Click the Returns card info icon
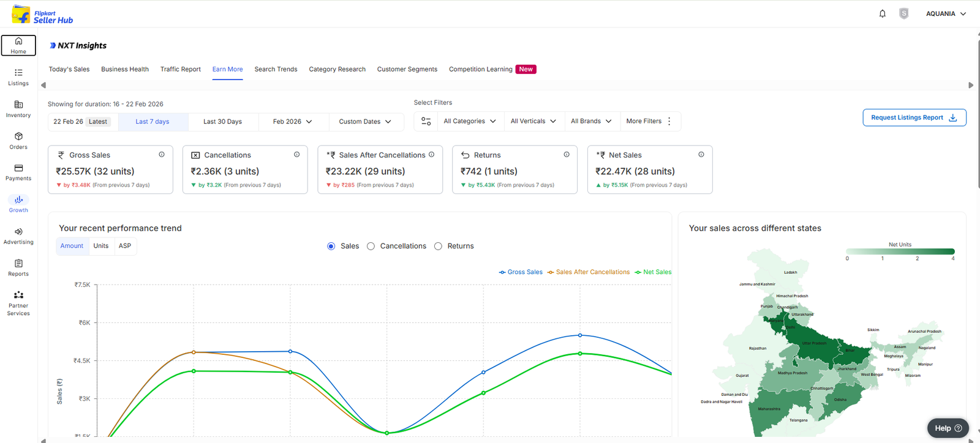The width and height of the screenshot is (980, 443). pos(567,155)
